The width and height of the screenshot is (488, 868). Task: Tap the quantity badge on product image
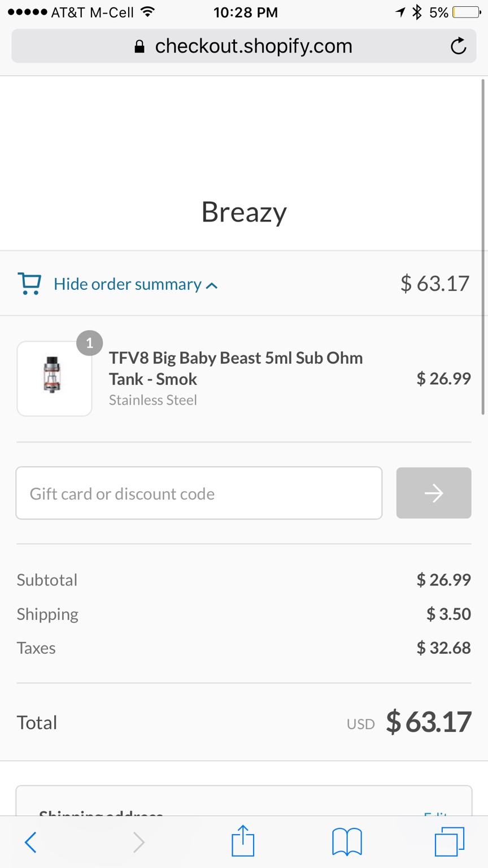89,343
